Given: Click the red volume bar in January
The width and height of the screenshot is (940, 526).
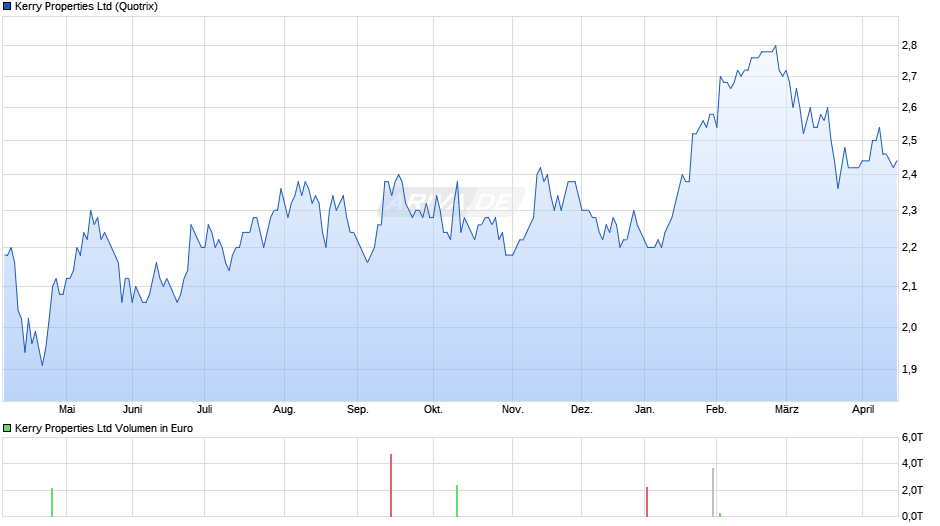Looking at the screenshot, I should coord(647,501).
